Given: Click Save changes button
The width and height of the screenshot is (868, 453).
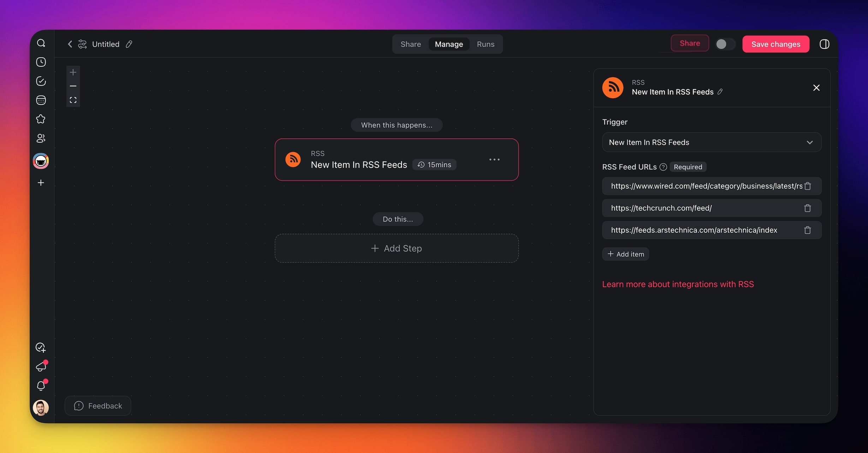Looking at the screenshot, I should pyautogui.click(x=775, y=44).
